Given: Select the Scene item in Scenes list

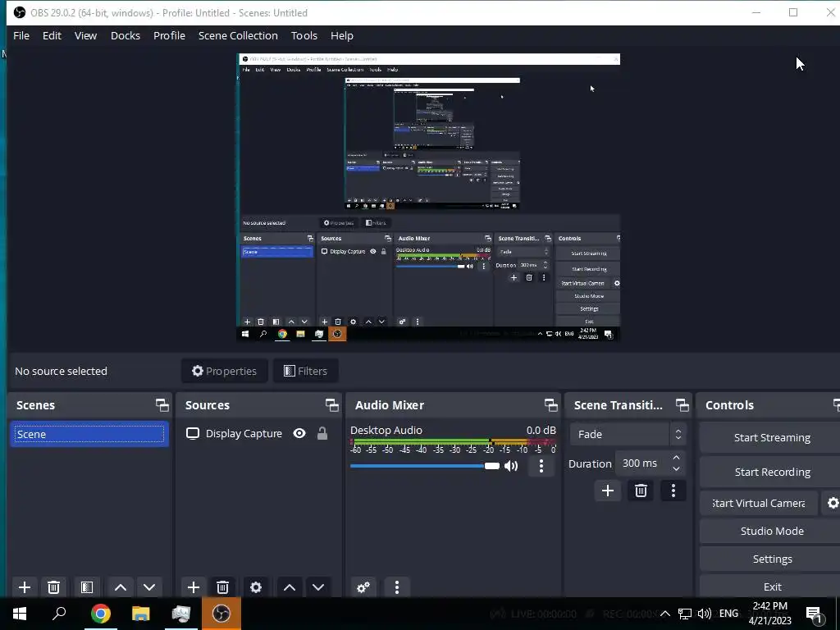Looking at the screenshot, I should click(89, 435).
